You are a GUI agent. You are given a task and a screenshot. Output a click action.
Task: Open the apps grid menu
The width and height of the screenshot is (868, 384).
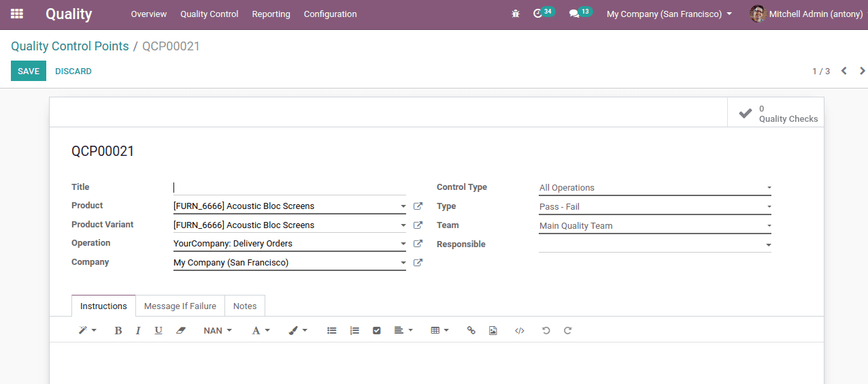point(17,14)
